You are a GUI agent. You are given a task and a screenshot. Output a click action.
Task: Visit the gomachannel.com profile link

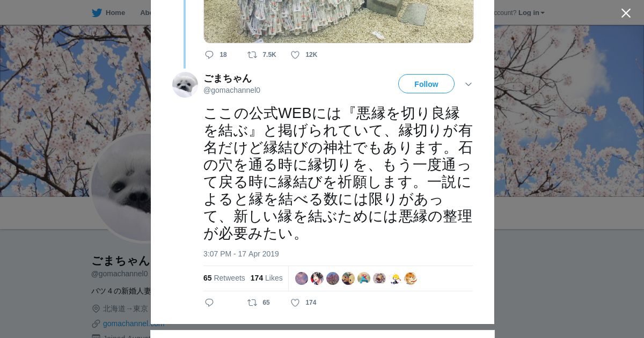[x=127, y=324]
